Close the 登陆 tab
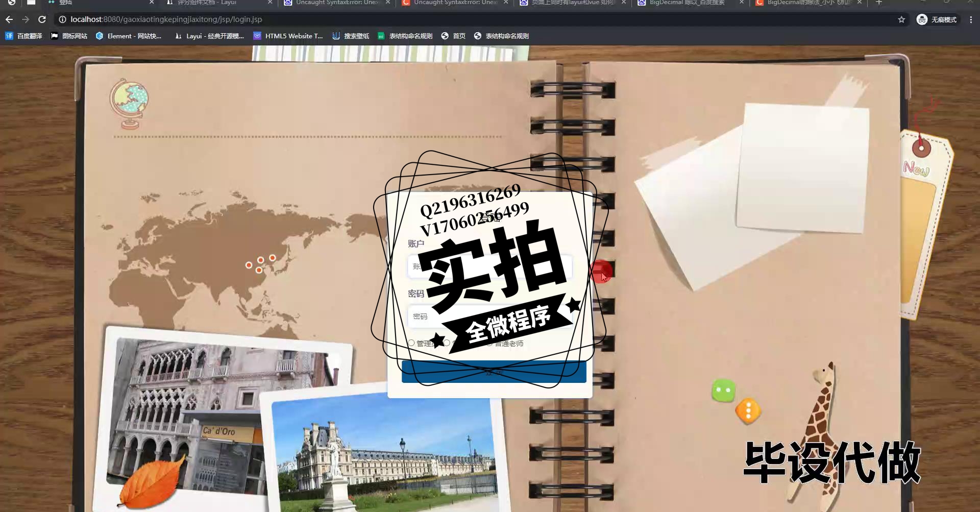Screen dimensions: 980x512 (152, 3)
